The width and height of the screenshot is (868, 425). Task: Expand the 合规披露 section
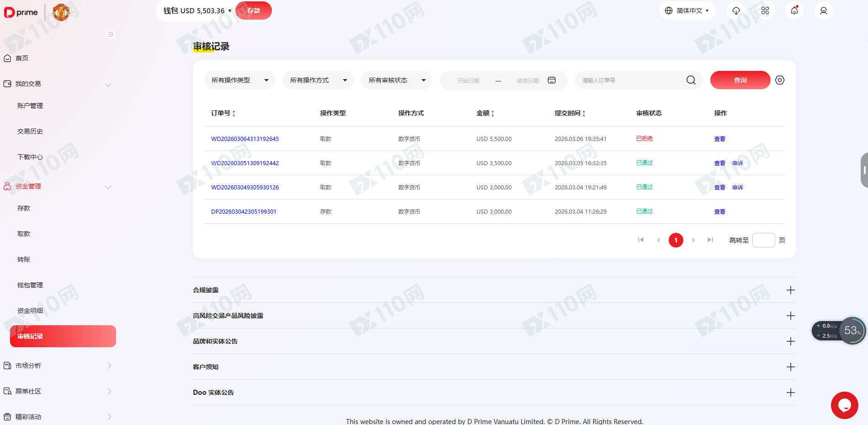click(x=791, y=290)
